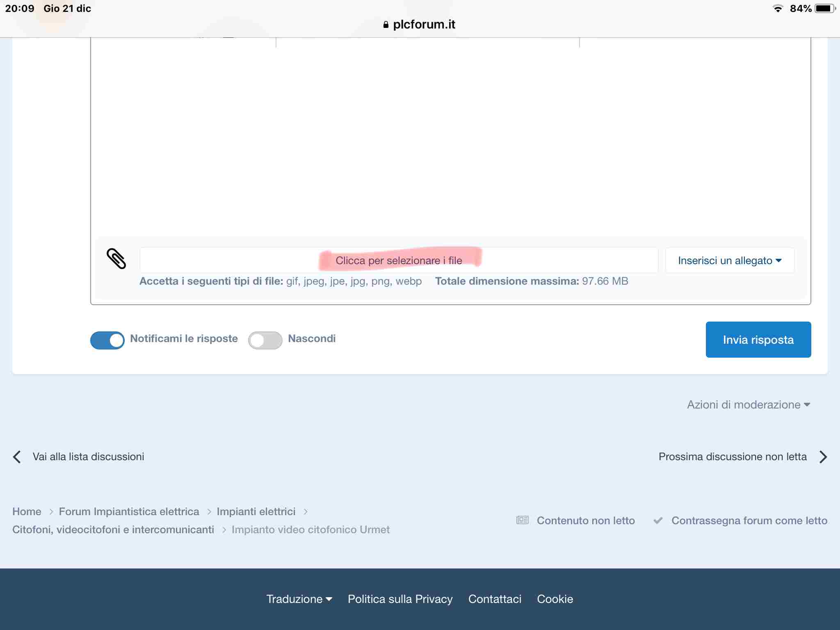Open the Contenuto non letto link
840x630 pixels.
pos(586,520)
